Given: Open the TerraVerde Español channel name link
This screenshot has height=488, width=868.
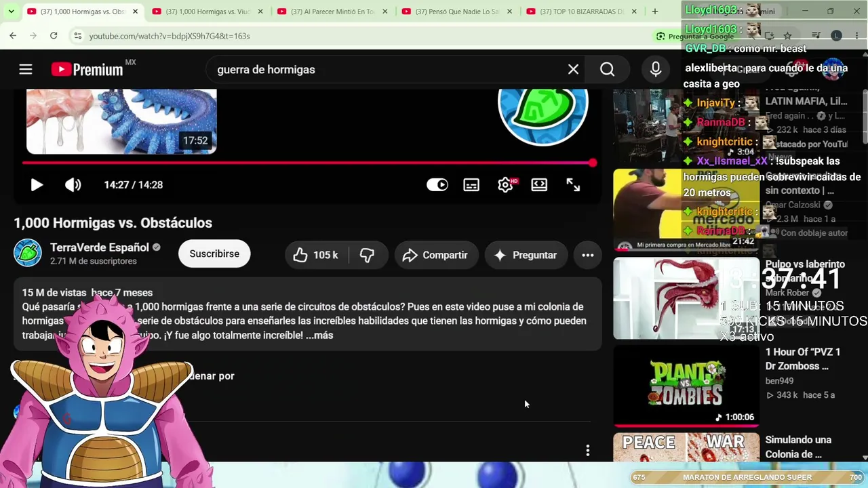Looking at the screenshot, I should pos(100,247).
